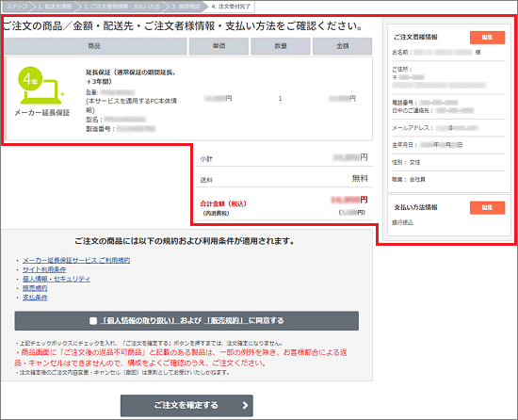Click the 職業：会社員 entry
Image resolution: width=518 pixels, height=420 pixels.
pyautogui.click(x=409, y=179)
